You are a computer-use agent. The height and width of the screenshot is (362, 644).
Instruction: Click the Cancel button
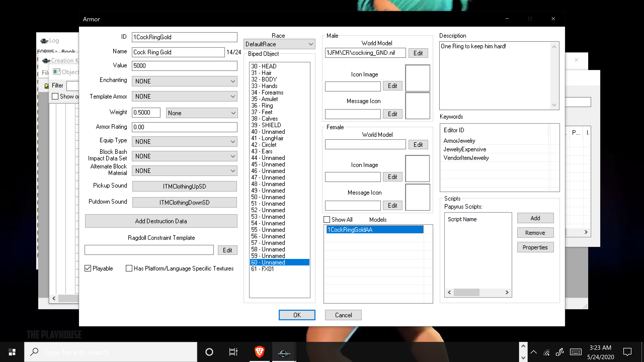pyautogui.click(x=343, y=315)
